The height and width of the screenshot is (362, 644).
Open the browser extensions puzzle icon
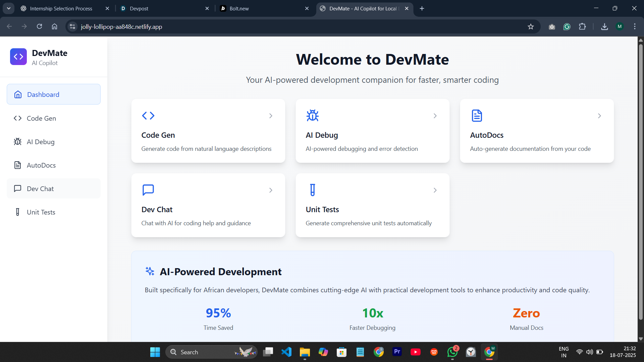click(x=582, y=27)
